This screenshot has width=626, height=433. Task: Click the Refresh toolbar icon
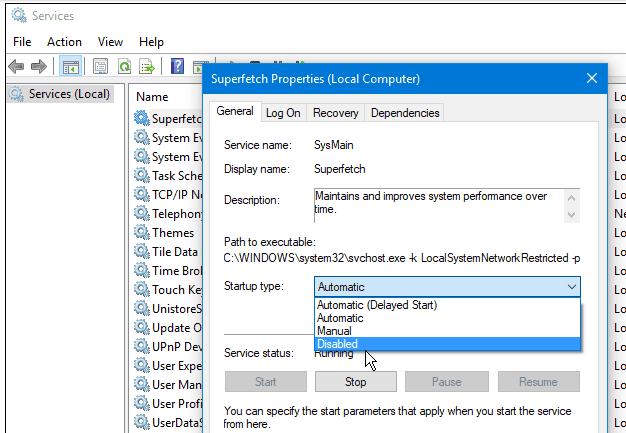tap(125, 66)
